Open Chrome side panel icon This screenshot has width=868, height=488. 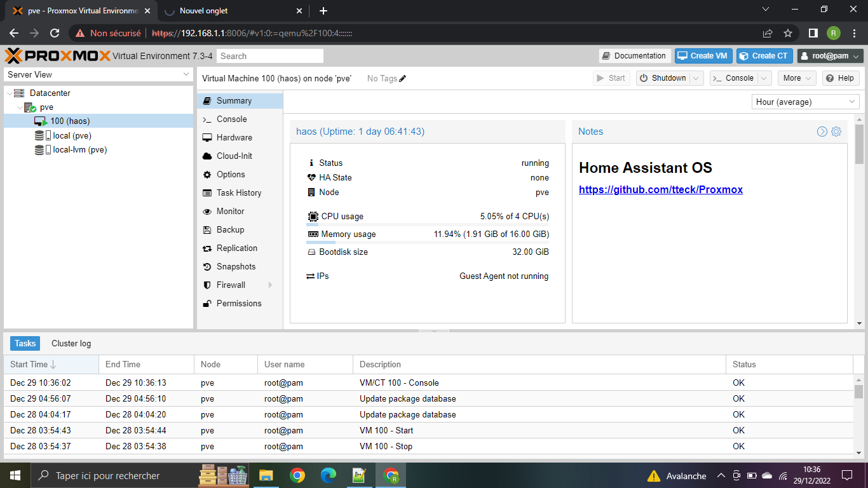pos(813,33)
